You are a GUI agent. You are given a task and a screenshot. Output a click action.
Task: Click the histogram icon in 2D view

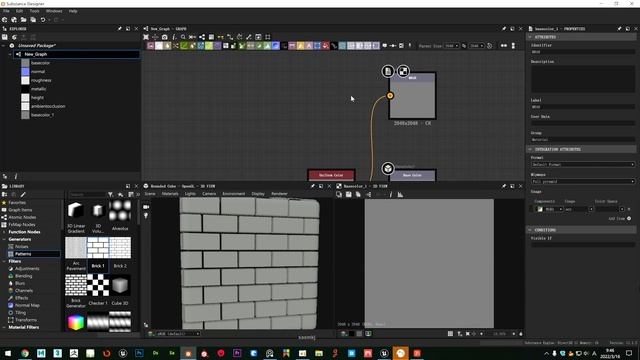pyautogui.click(x=400, y=195)
